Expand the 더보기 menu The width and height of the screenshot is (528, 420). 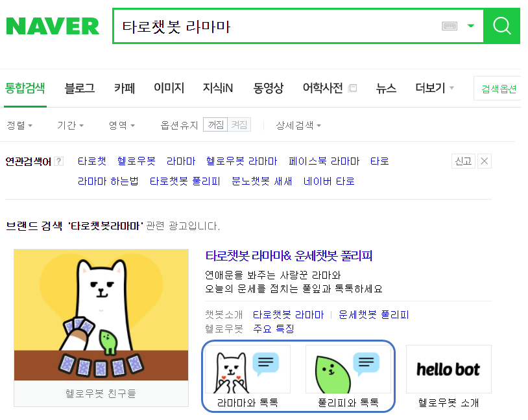[x=435, y=88]
